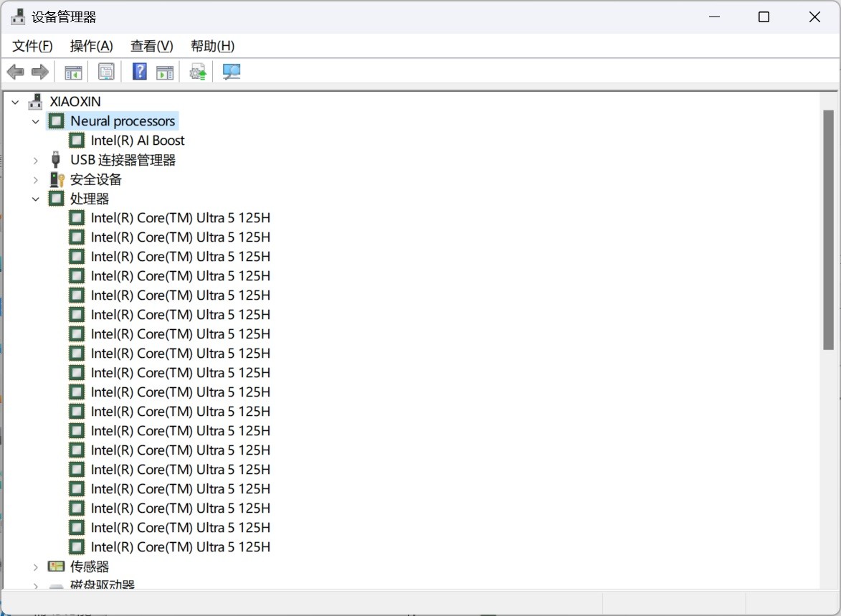Collapse the XIAOXIN root node
841x616 pixels.
16,101
